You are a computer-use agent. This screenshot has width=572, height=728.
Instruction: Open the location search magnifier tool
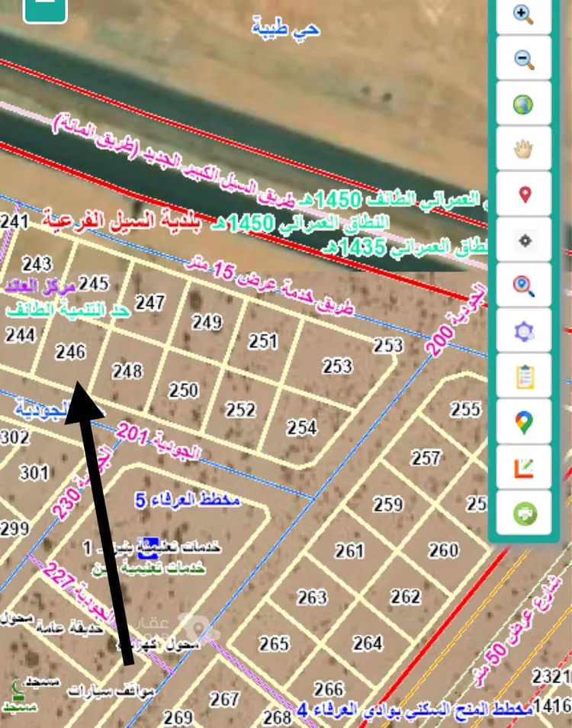523,285
